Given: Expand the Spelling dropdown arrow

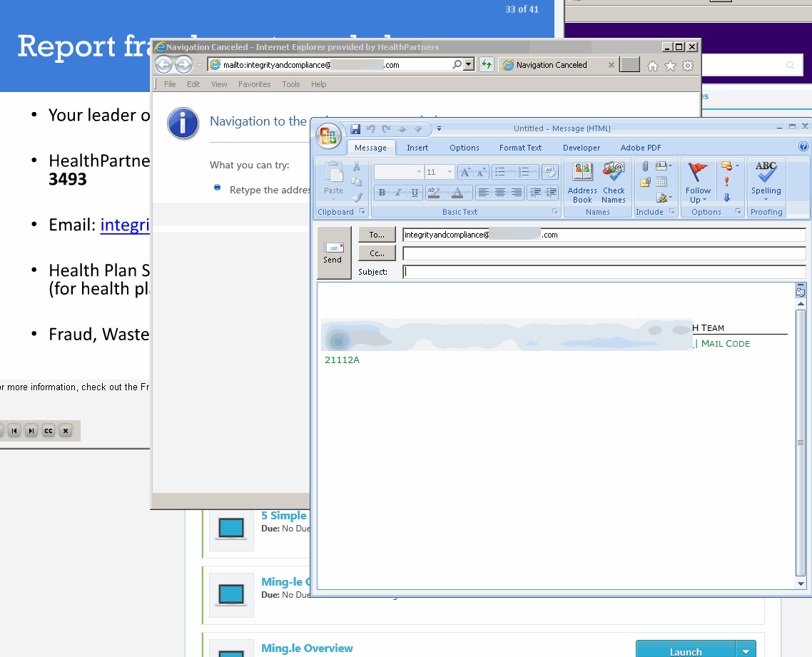Looking at the screenshot, I should coord(766,200).
